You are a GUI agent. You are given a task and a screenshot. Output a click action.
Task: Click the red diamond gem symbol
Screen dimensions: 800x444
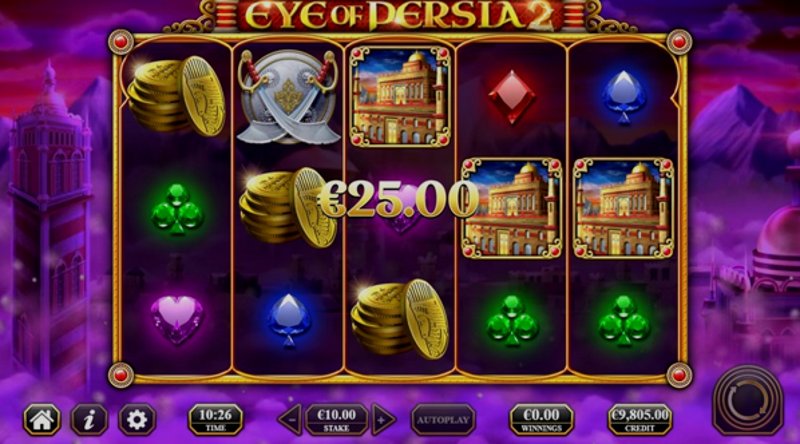512,98
